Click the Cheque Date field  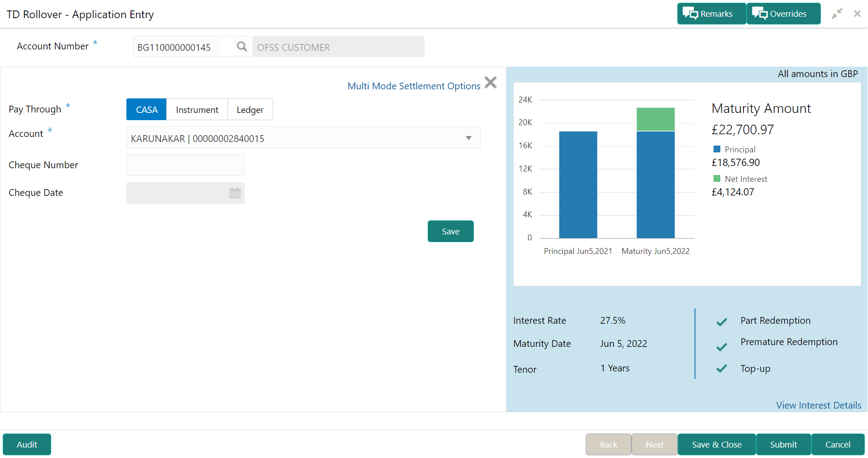point(185,193)
